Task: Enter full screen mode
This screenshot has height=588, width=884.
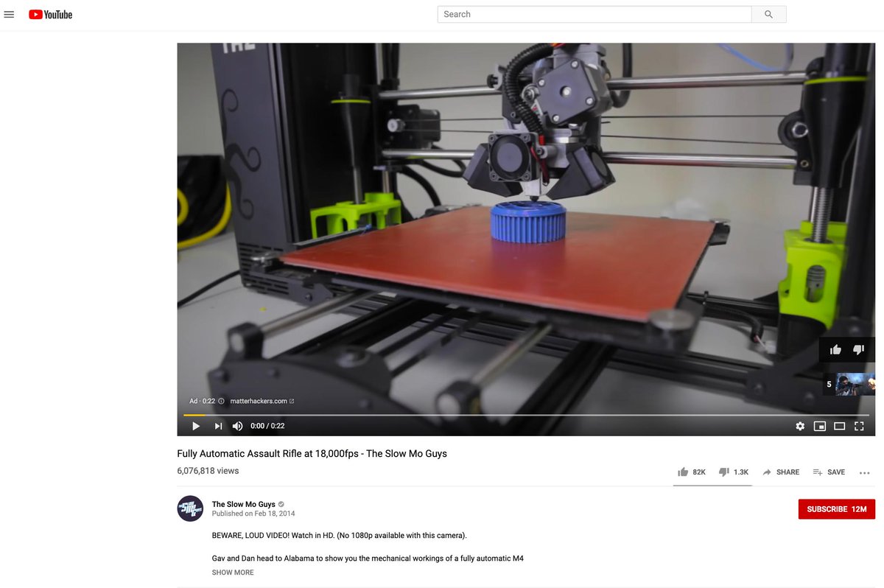Action: (859, 426)
